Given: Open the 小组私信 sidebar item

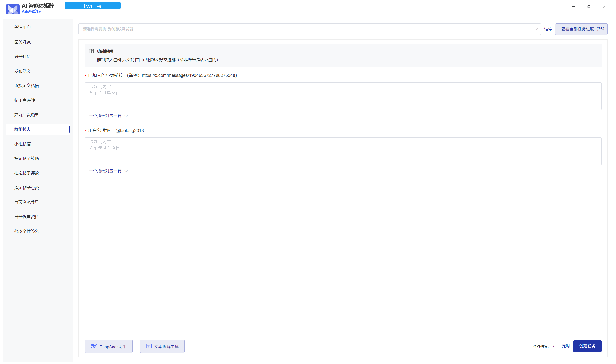Looking at the screenshot, I should (x=22, y=144).
